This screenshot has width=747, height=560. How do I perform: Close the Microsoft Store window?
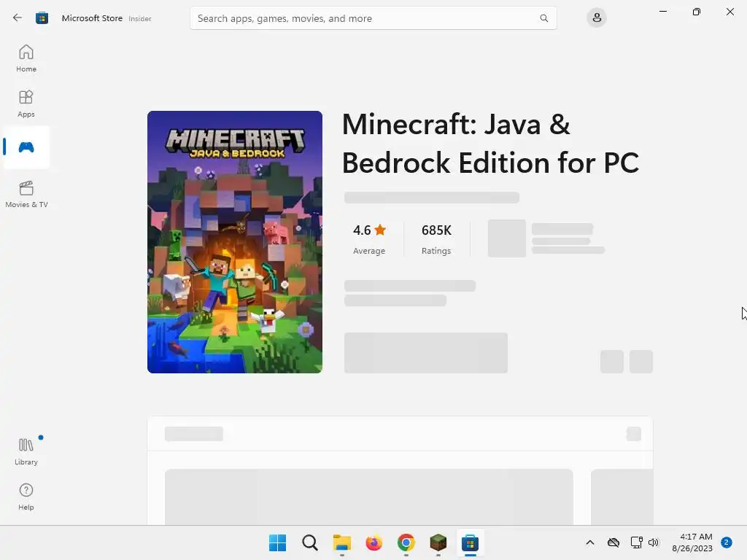click(x=729, y=12)
